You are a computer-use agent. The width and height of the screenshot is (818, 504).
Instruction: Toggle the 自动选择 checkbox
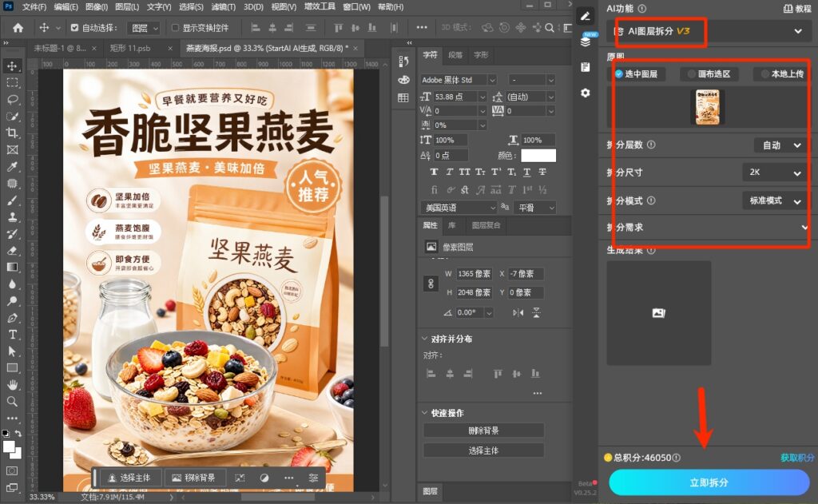[x=74, y=28]
